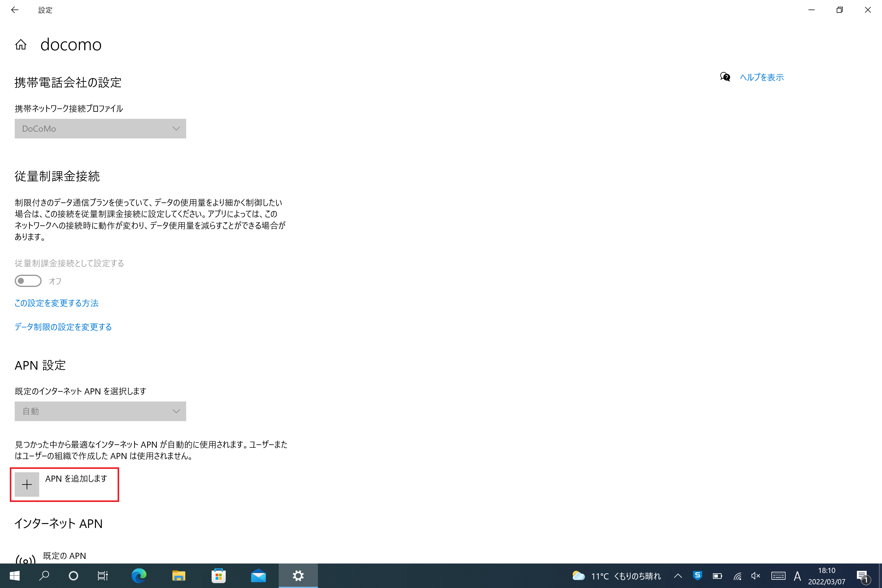Click the blue S tray icon

click(x=698, y=576)
